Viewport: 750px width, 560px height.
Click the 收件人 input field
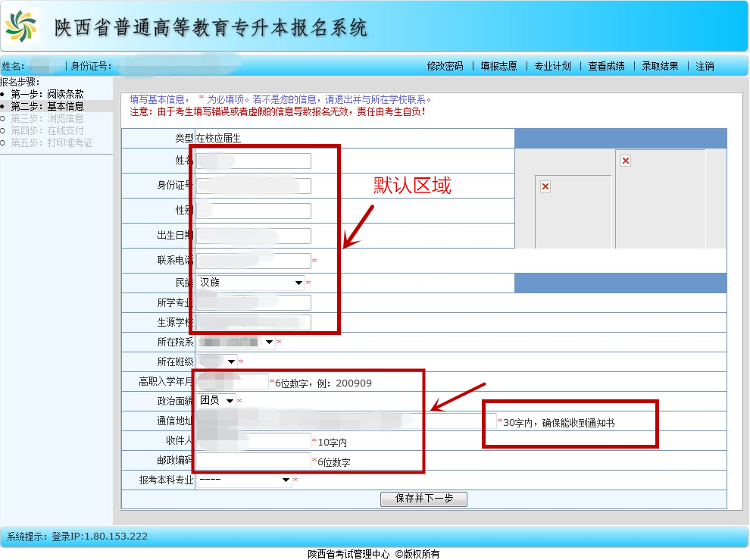pos(254,440)
